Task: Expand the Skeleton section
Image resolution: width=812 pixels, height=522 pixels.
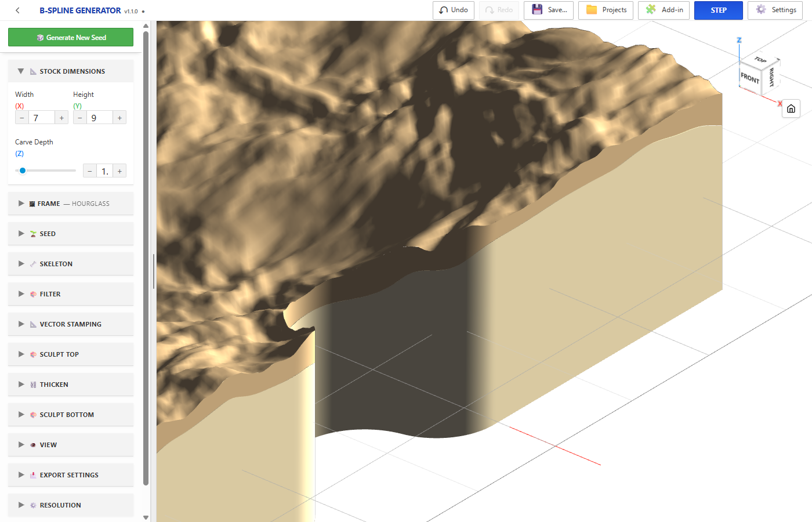Action: [x=71, y=264]
